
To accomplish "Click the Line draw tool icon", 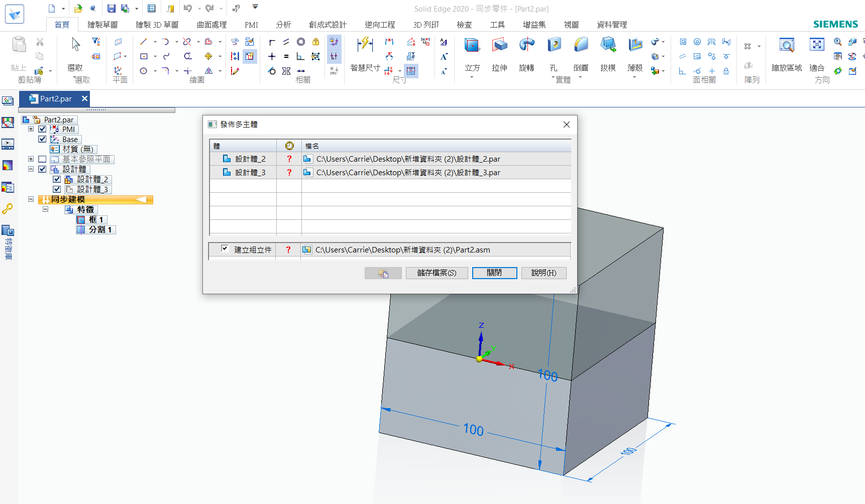I will click(x=144, y=42).
